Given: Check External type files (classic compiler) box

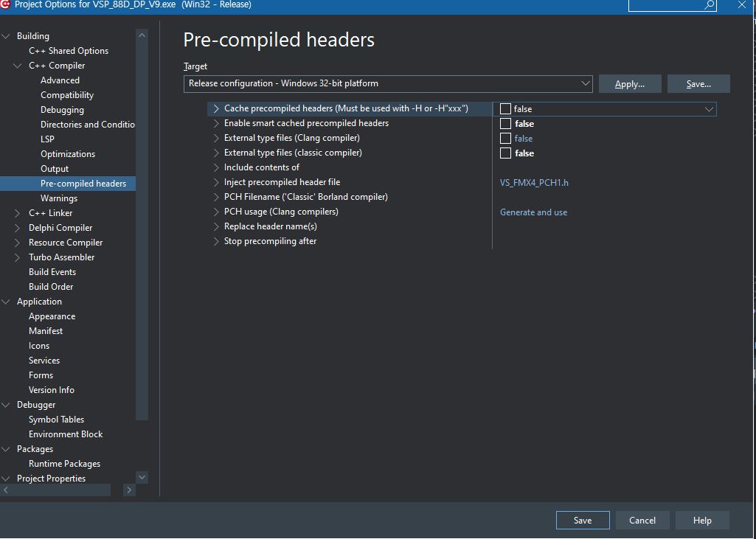Looking at the screenshot, I should pos(505,153).
